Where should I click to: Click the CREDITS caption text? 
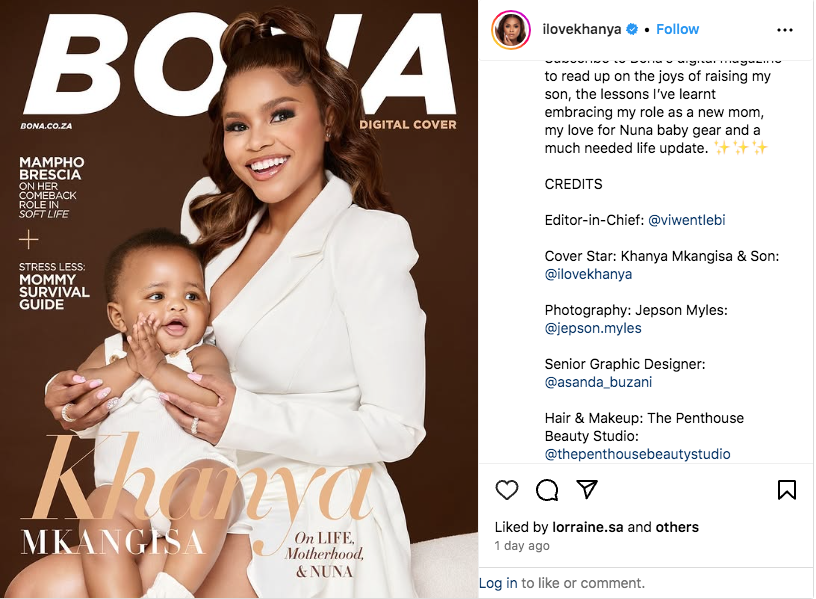(x=573, y=184)
